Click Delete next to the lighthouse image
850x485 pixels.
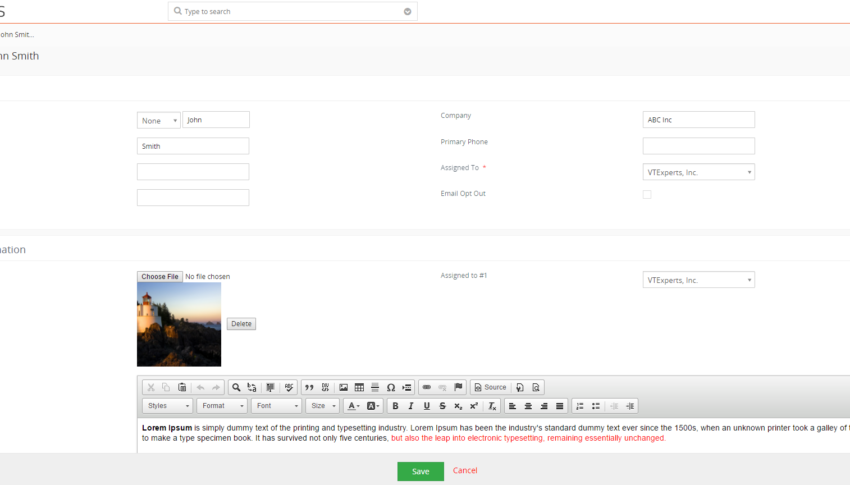(x=241, y=324)
